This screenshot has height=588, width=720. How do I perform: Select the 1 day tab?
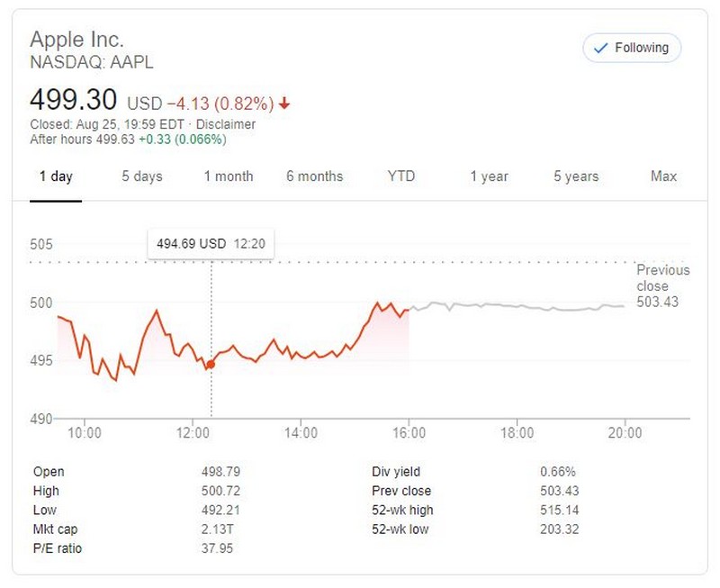(x=56, y=176)
